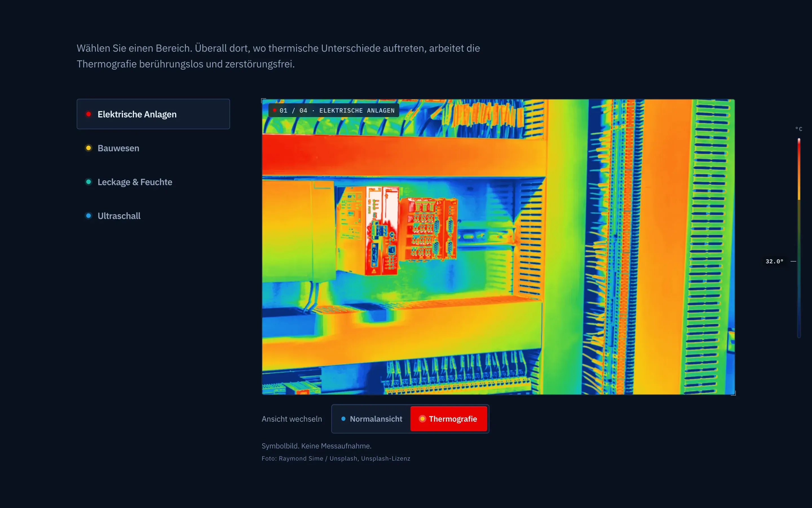The width and height of the screenshot is (812, 508).
Task: Click the intro paragraph 'Wählen Sie einen Bereich'
Action: (x=278, y=56)
